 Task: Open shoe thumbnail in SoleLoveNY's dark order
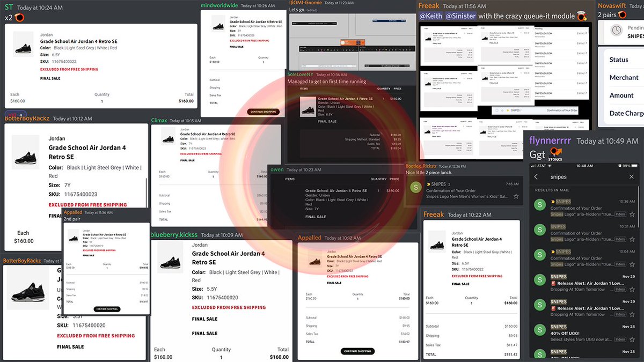tap(308, 107)
